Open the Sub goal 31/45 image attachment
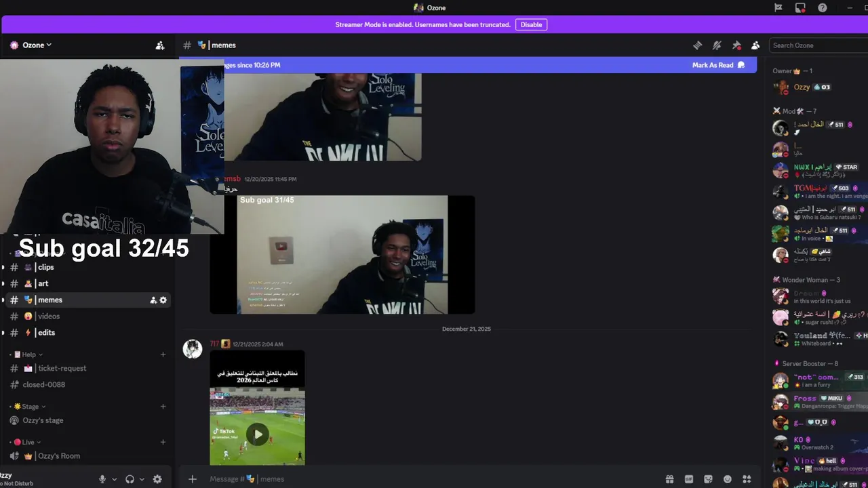The image size is (868, 488). pyautogui.click(x=342, y=255)
